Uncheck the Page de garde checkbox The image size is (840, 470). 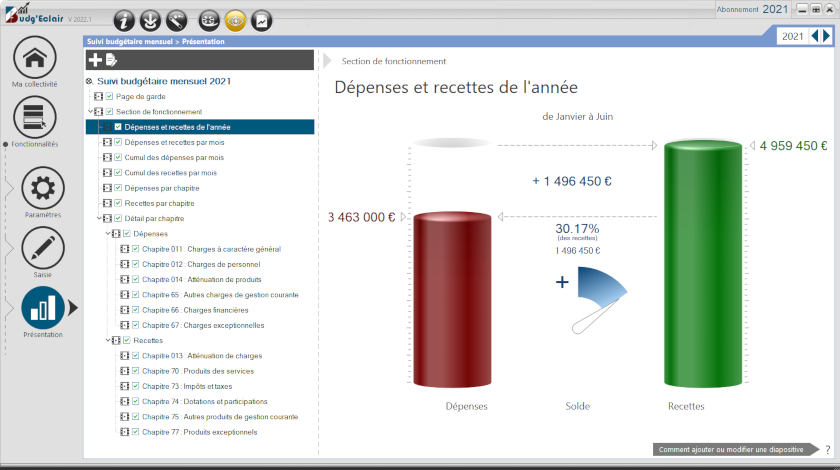tap(109, 96)
